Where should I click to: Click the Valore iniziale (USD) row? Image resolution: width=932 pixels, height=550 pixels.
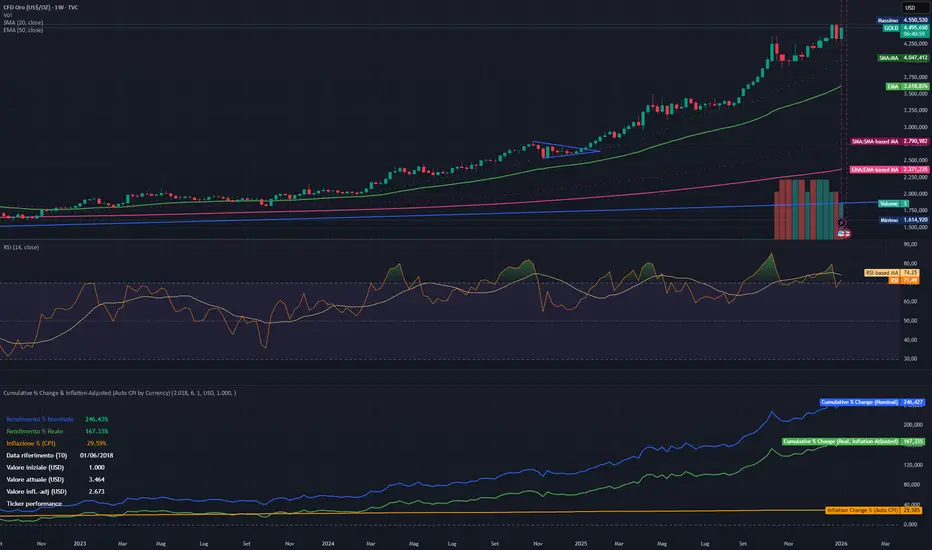(x=56, y=467)
